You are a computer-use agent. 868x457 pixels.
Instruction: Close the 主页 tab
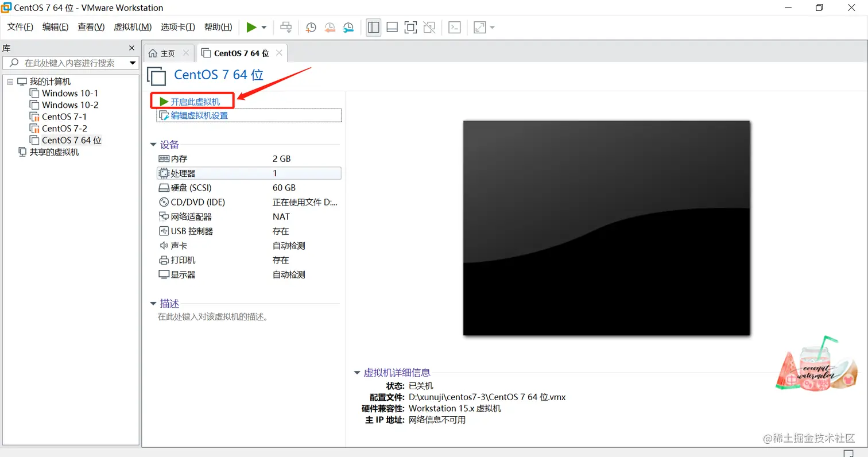(185, 53)
